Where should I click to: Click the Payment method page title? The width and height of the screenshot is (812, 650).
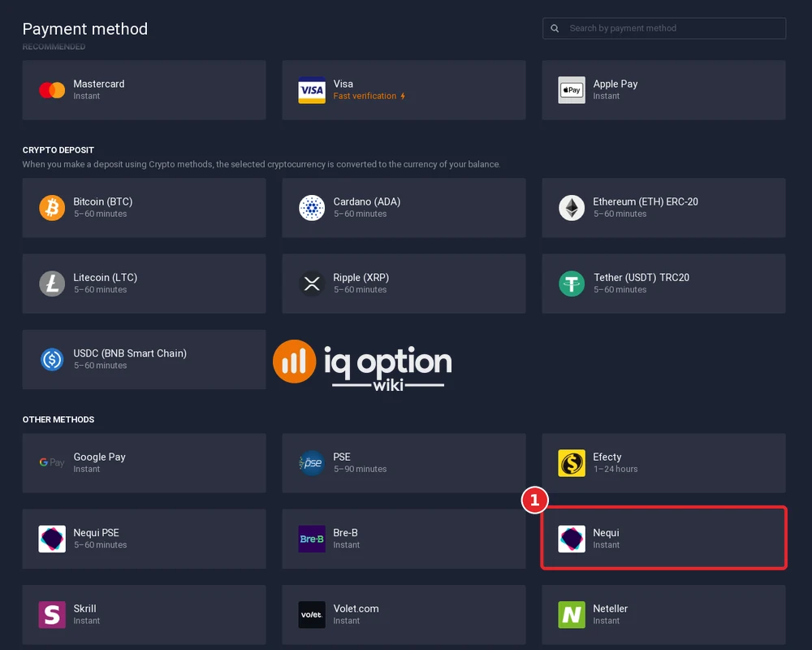coord(85,29)
